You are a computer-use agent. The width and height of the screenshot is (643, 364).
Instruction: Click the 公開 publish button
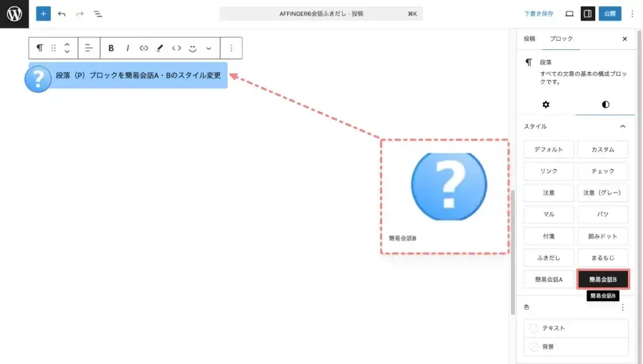click(610, 14)
